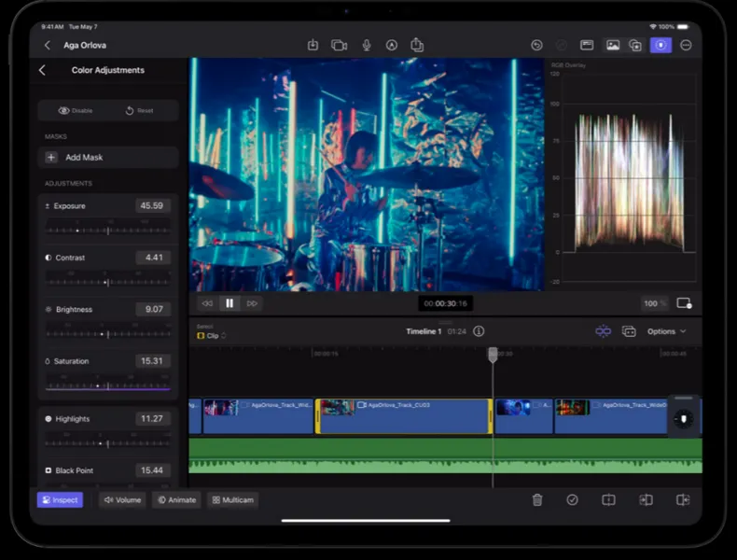The height and width of the screenshot is (560, 737).
Task: Click the Timeline 1 info icon
Action: pos(479,331)
